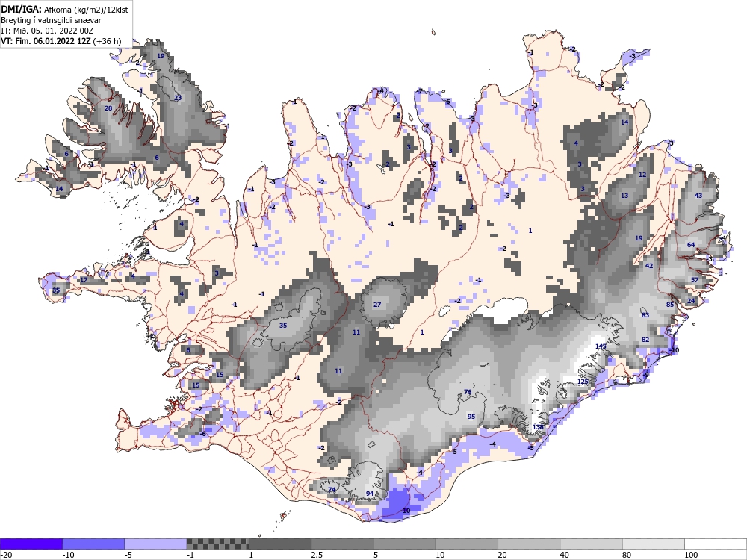Select the gray legend swatch between 2.5 and 5
Viewport: 747px width, 560px height.
[342, 544]
